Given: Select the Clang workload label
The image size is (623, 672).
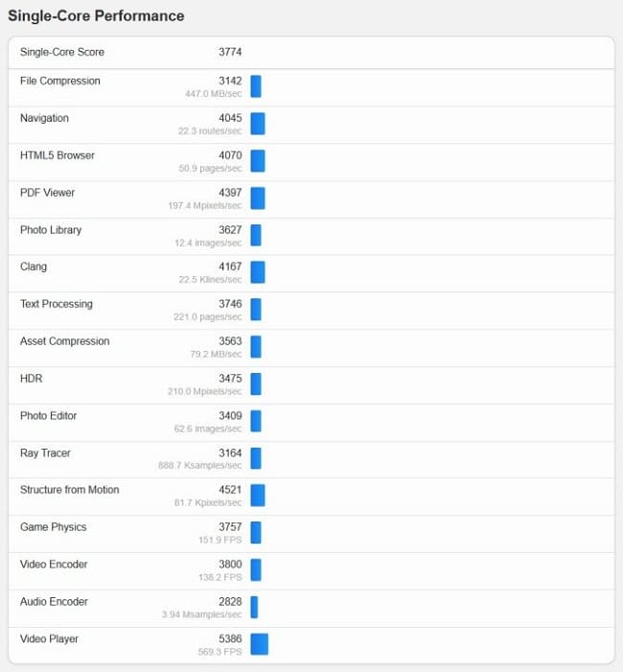Looking at the screenshot, I should tap(34, 266).
